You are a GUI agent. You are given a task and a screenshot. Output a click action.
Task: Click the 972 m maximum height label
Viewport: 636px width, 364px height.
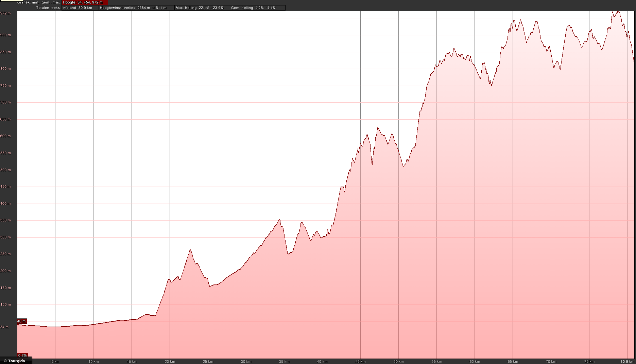coord(5,13)
